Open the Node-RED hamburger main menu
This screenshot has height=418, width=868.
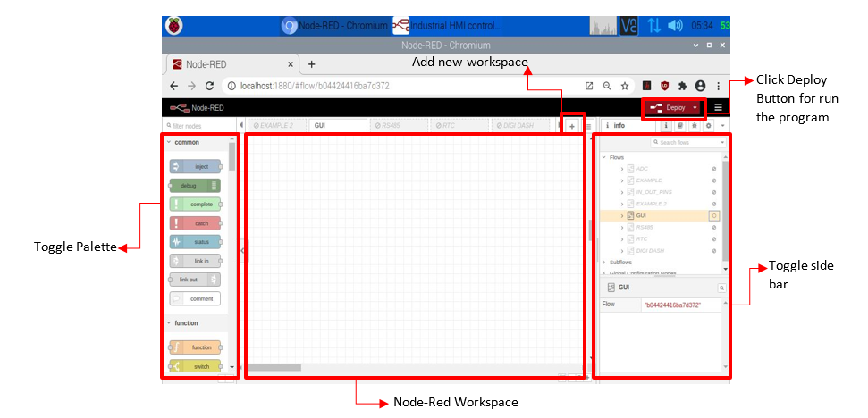(x=718, y=107)
